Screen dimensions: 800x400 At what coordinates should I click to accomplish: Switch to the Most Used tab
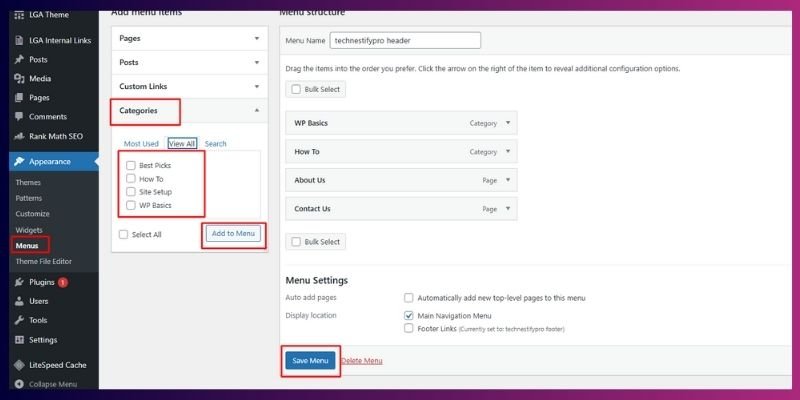coord(141,144)
